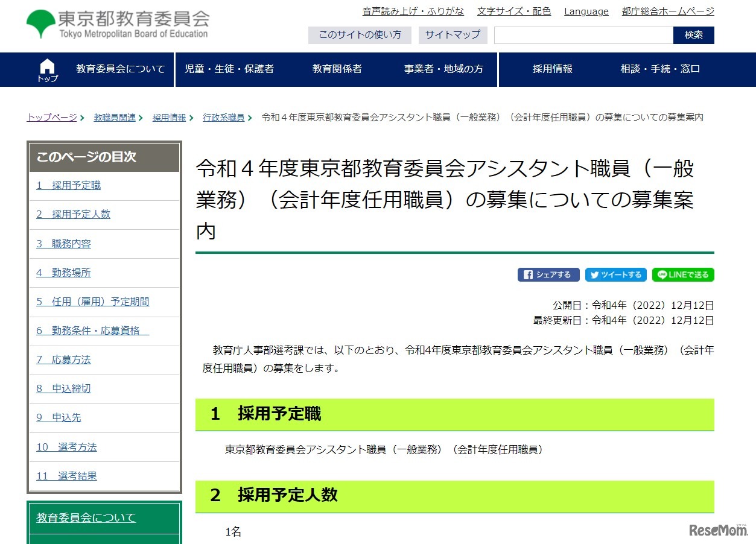Image resolution: width=756 pixels, height=544 pixels.
Task: Share the page on Facebook
Action: 548,274
